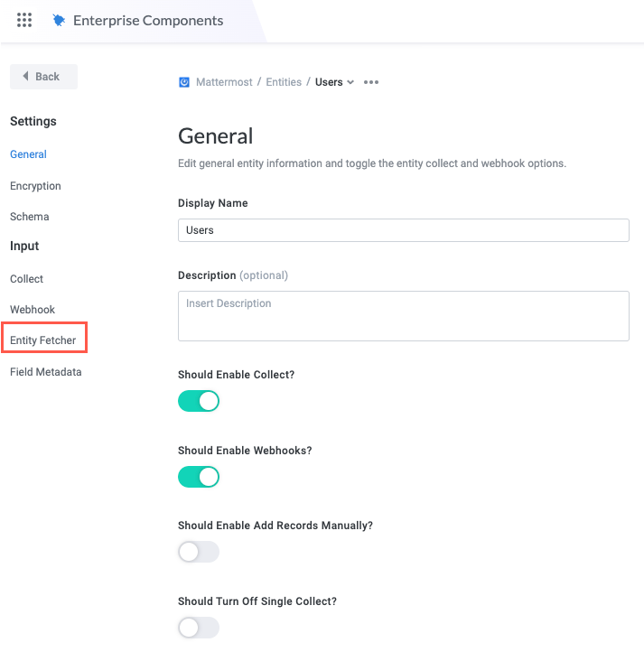
Task: Open the apps grid launcher icon
Action: [24, 20]
